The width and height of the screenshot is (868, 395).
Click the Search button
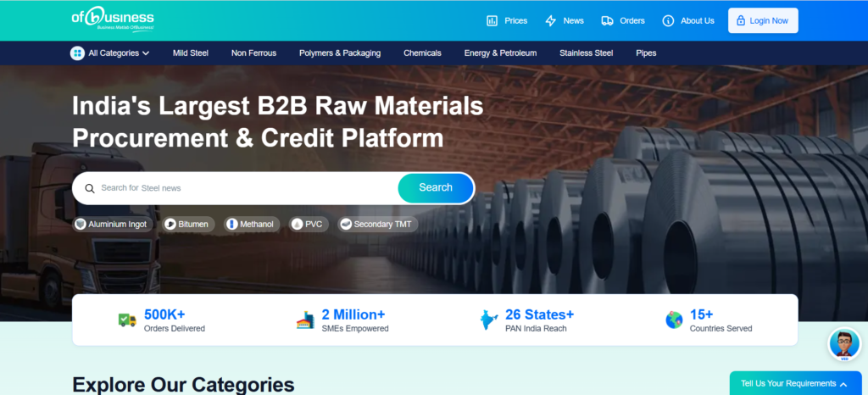(436, 187)
